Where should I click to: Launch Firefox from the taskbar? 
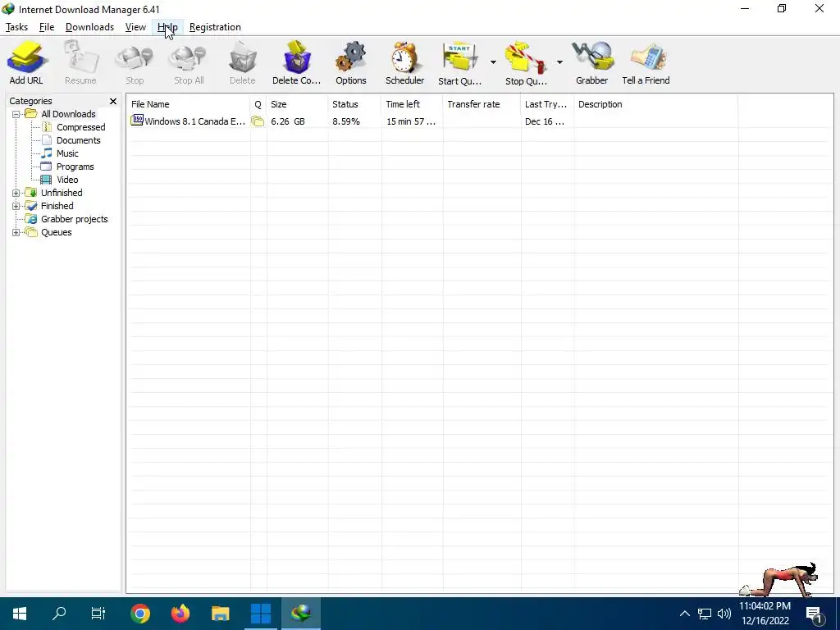[180, 614]
